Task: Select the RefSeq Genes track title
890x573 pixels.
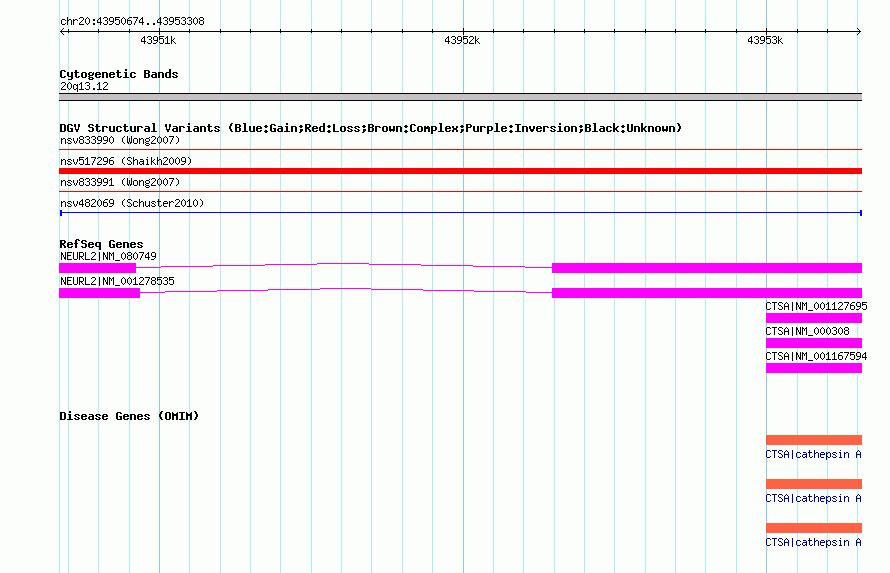Action: [101, 244]
